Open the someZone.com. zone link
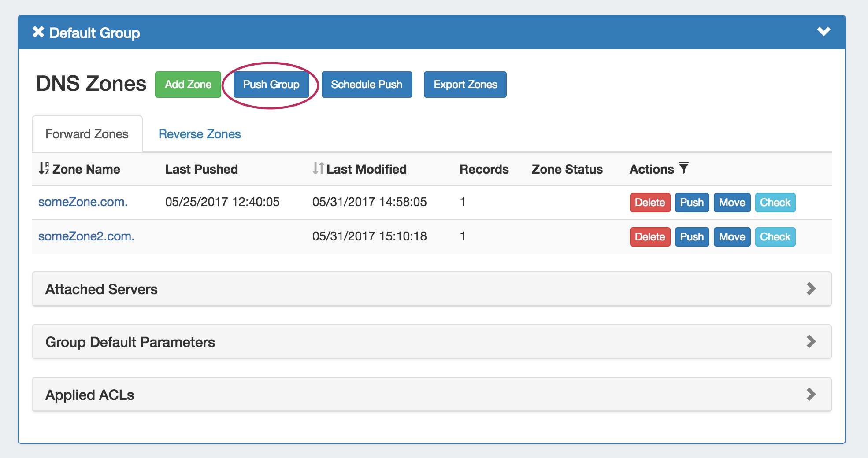This screenshot has height=458, width=868. 83,202
